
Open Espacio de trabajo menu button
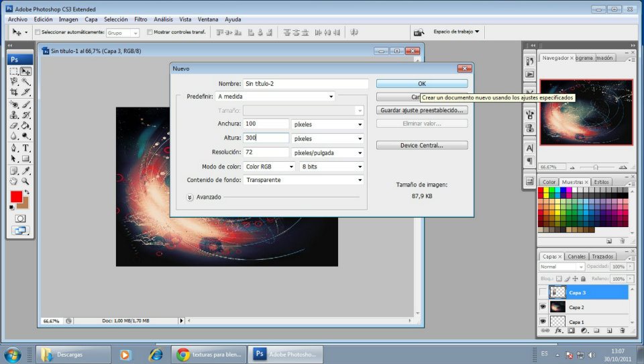tap(456, 32)
